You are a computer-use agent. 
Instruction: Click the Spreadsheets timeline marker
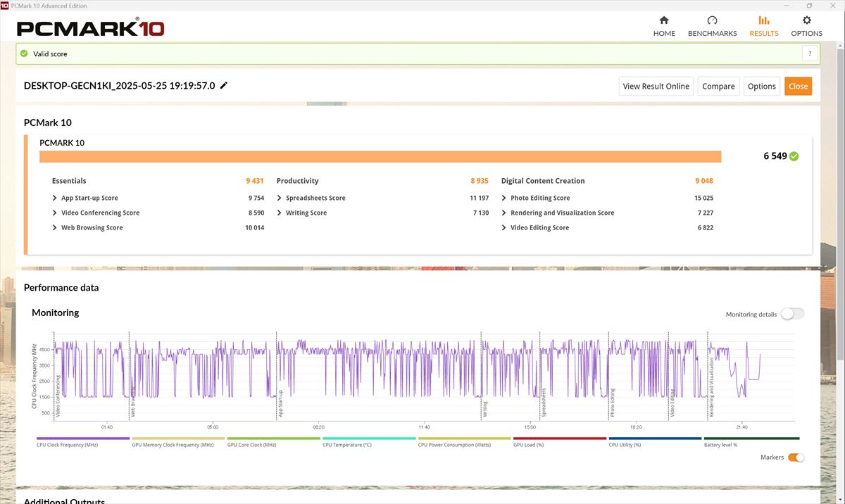544,403
